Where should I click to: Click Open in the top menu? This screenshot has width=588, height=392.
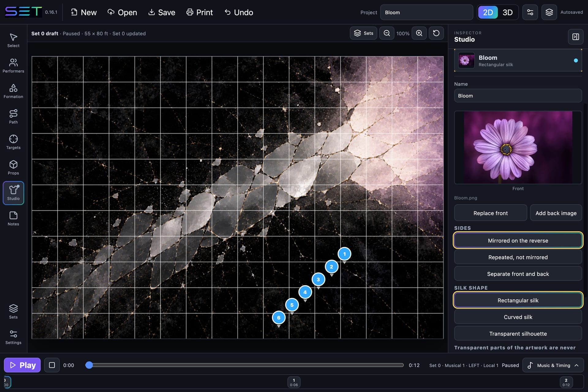click(122, 12)
